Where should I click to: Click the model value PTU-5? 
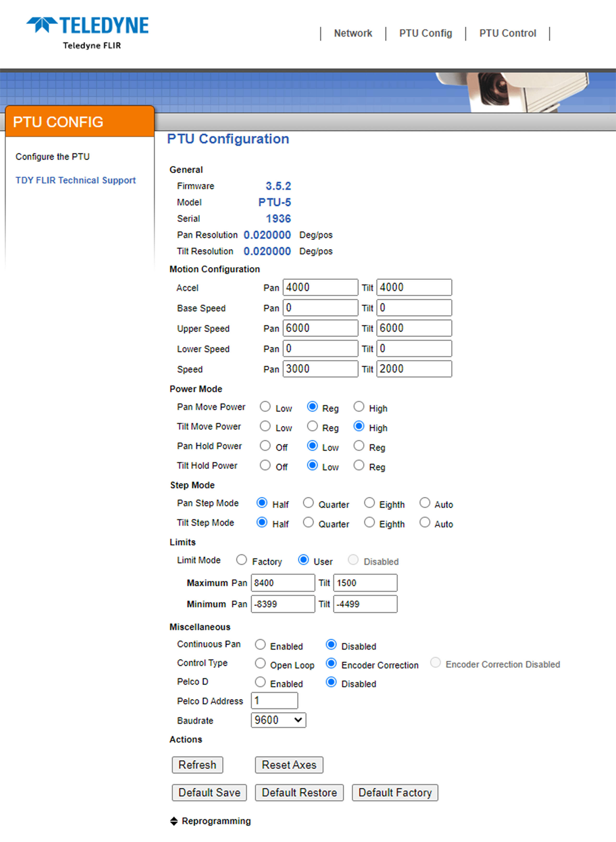click(x=275, y=202)
